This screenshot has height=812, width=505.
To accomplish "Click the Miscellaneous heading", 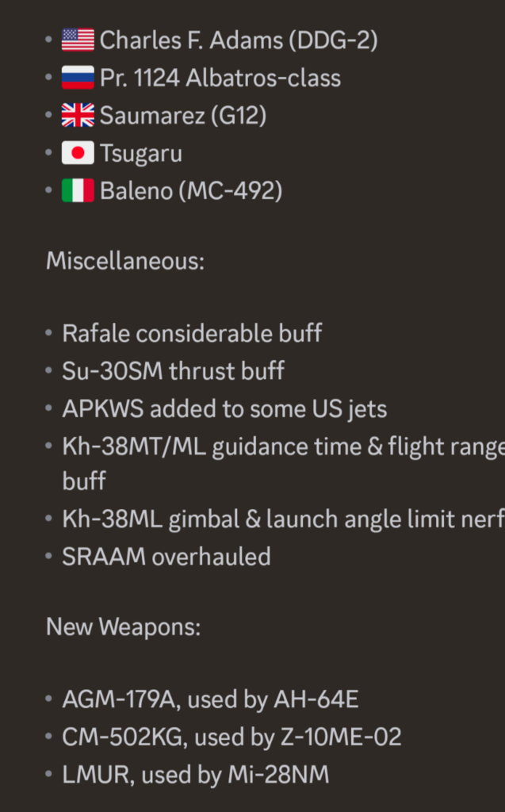I will (125, 260).
